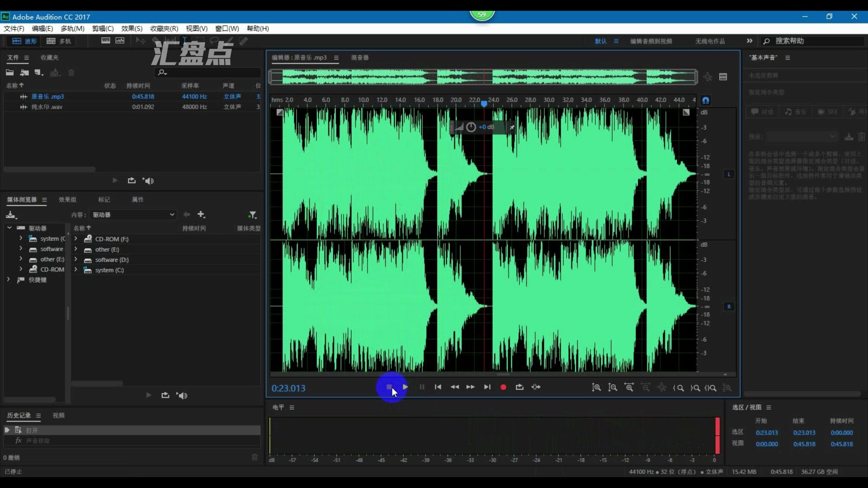The height and width of the screenshot is (488, 868).
Task: Fast forward the audio
Action: pos(471,387)
